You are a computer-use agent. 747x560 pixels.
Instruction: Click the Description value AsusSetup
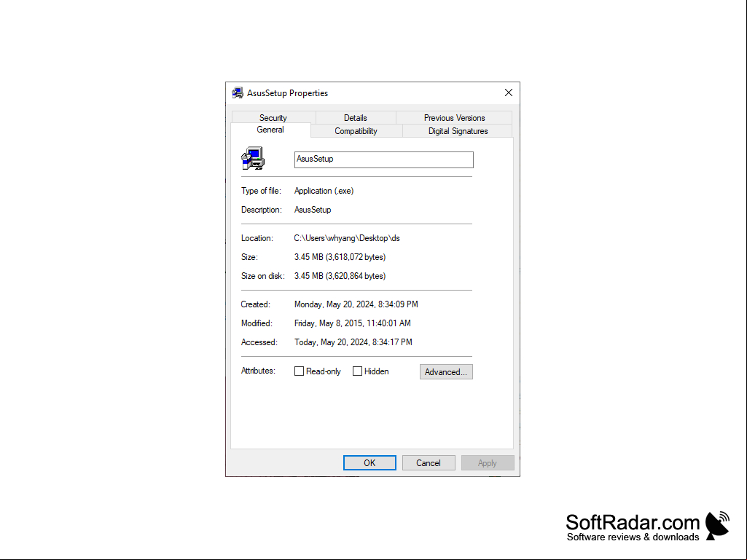pos(313,210)
